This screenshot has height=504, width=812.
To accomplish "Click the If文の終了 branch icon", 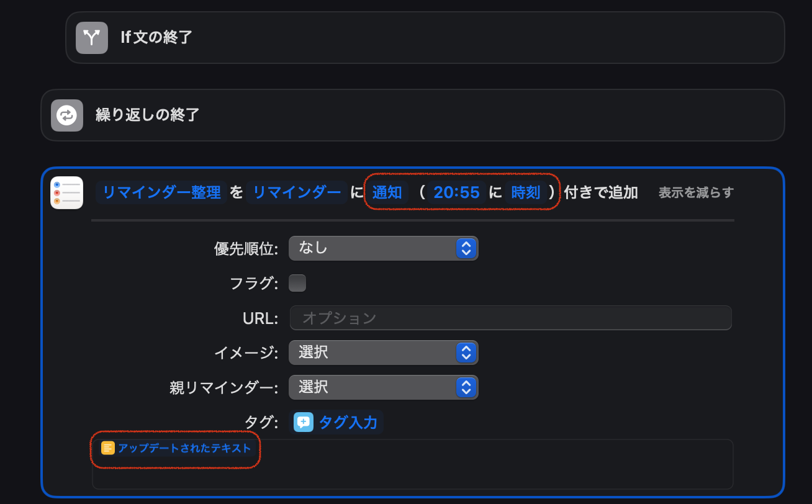I will [92, 37].
